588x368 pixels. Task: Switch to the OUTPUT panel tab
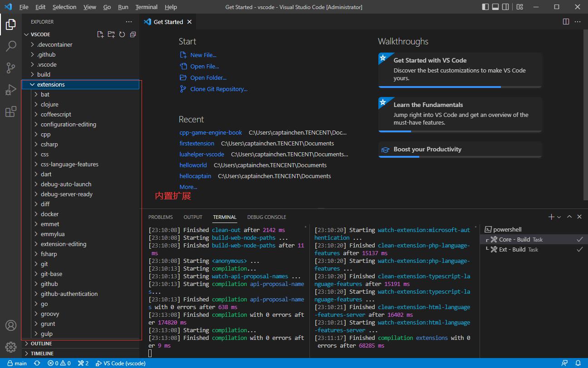[193, 217]
